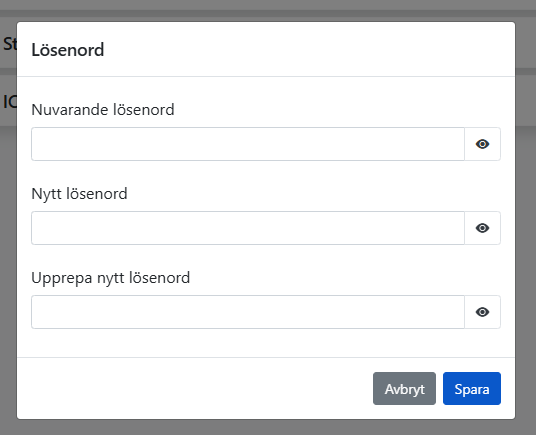The width and height of the screenshot is (536, 435).
Task: Show the Nuvarande lösenord password with eye icon
Action: tap(482, 144)
